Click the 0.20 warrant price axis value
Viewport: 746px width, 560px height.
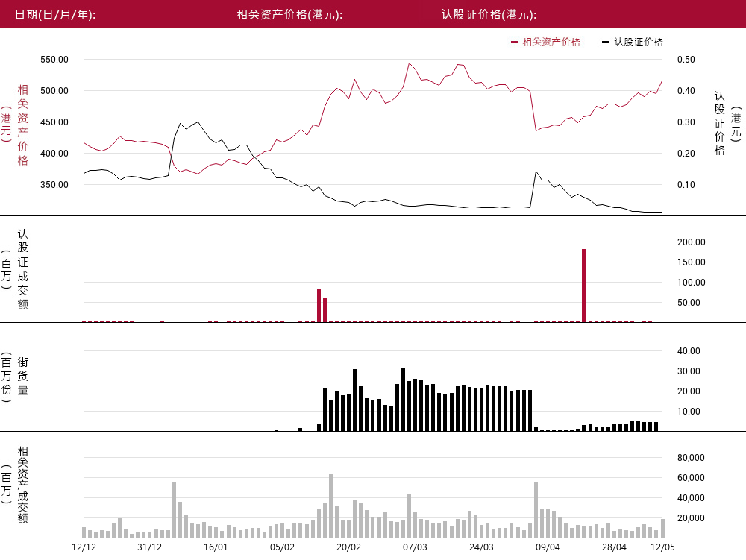pyautogui.click(x=686, y=154)
